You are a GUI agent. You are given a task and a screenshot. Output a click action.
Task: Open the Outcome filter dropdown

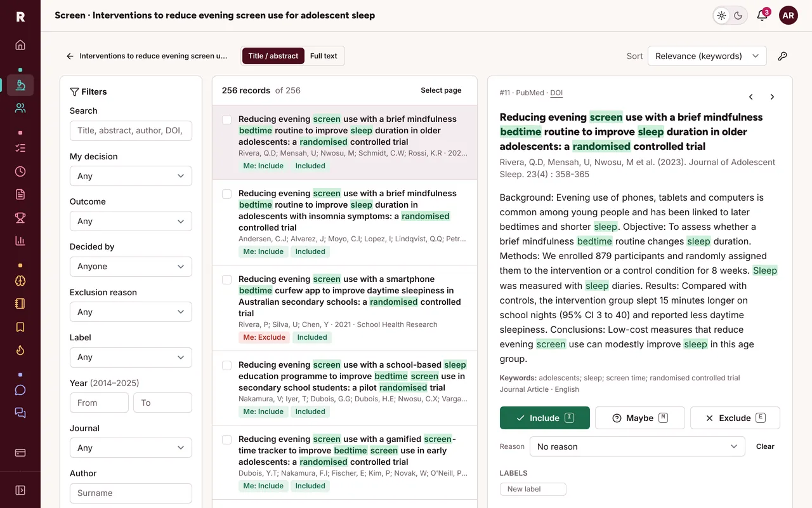131,221
